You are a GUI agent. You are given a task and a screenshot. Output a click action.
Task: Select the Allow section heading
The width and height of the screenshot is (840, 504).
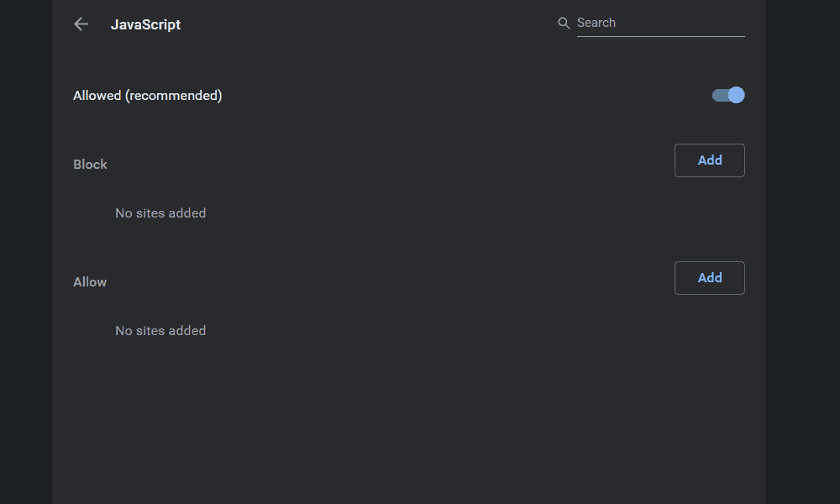click(90, 282)
